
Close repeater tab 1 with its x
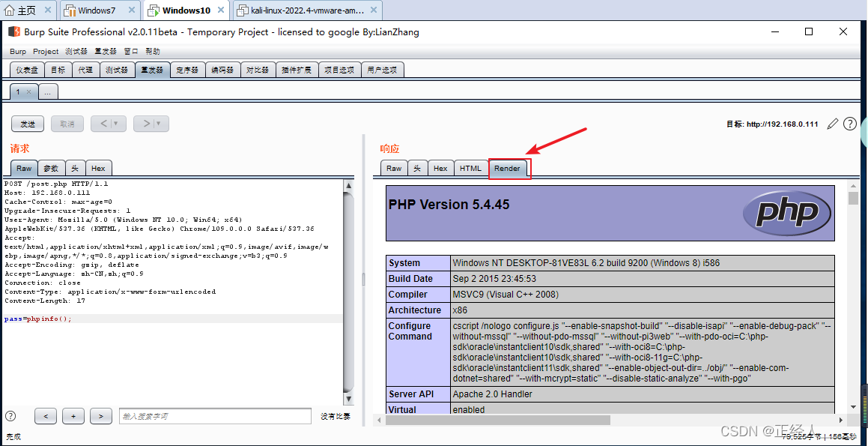(28, 92)
